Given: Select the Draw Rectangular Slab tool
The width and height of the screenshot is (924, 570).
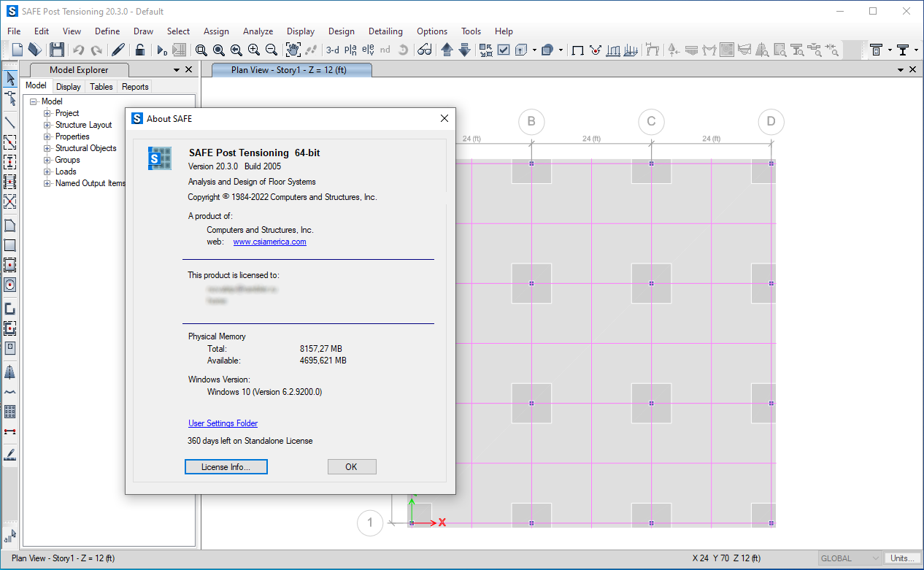Looking at the screenshot, I should click(x=10, y=245).
